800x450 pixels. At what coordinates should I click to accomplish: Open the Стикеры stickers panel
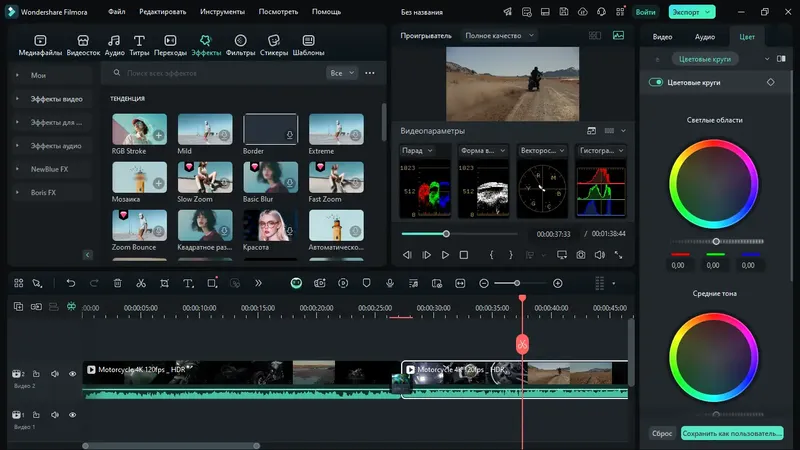pos(274,42)
